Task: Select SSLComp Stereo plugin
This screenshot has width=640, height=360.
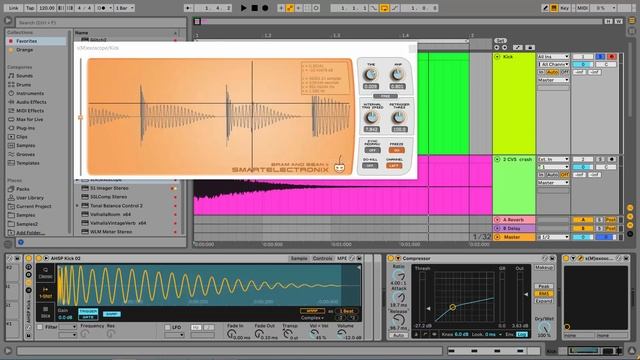Action: (x=108, y=197)
